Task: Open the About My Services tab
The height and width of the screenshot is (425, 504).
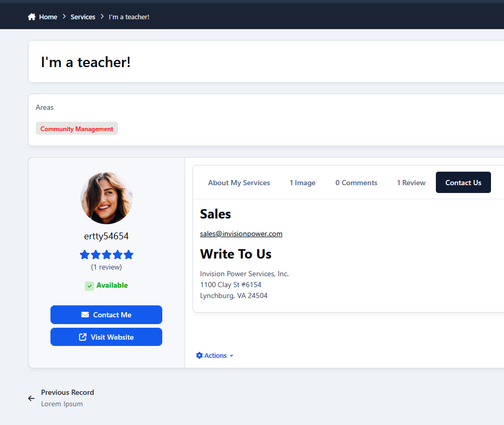Action: tap(239, 183)
